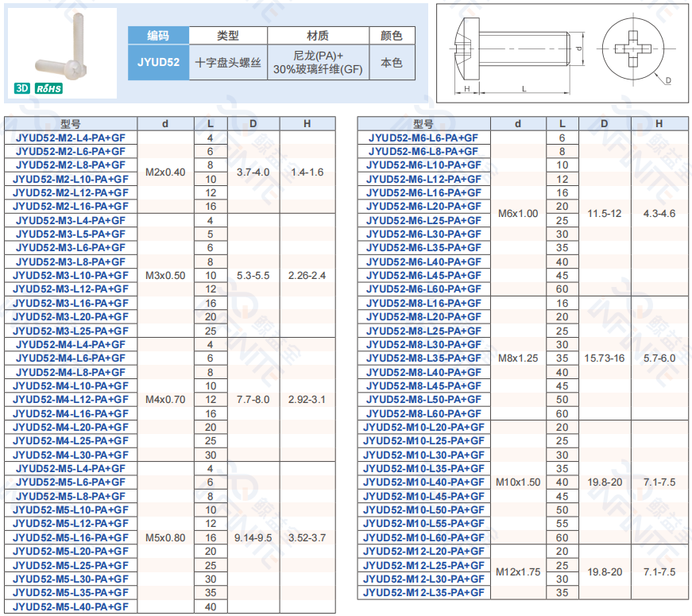Click the 7.7-8.0 head diameter value

(253, 400)
